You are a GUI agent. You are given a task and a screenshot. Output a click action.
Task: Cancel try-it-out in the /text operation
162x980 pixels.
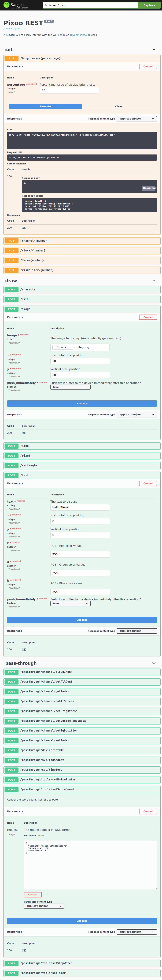click(148, 483)
